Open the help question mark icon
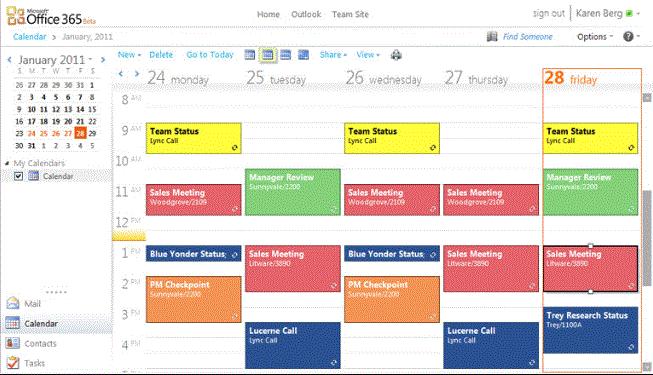Viewport: 653px width, 375px height. (628, 37)
